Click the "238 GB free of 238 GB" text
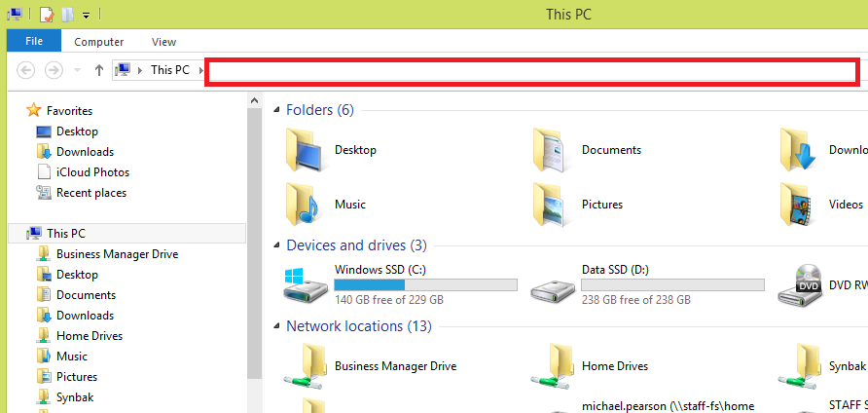 (x=636, y=300)
